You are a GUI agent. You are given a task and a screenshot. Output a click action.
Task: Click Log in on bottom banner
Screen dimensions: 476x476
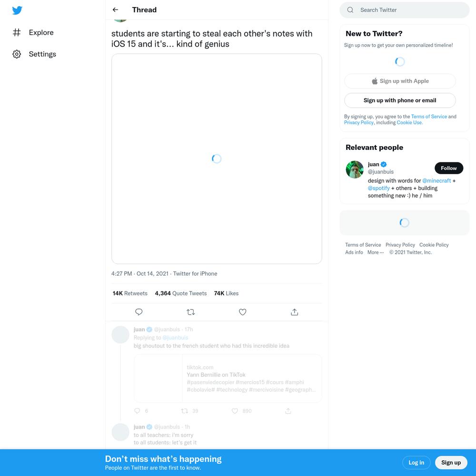coord(416,463)
